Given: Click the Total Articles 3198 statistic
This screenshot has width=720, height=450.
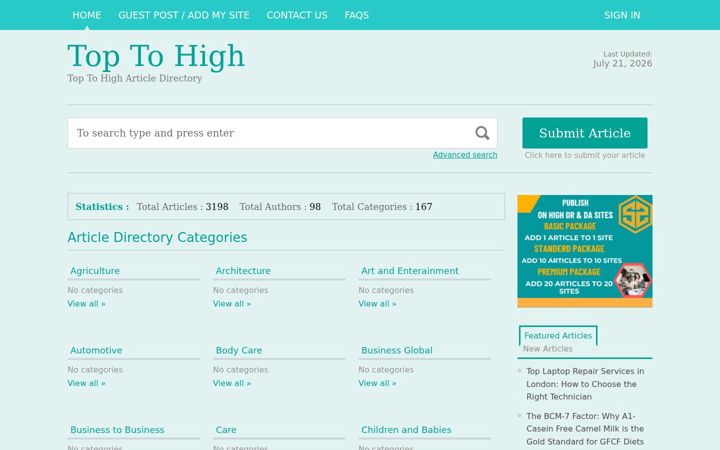Looking at the screenshot, I should (182, 207).
